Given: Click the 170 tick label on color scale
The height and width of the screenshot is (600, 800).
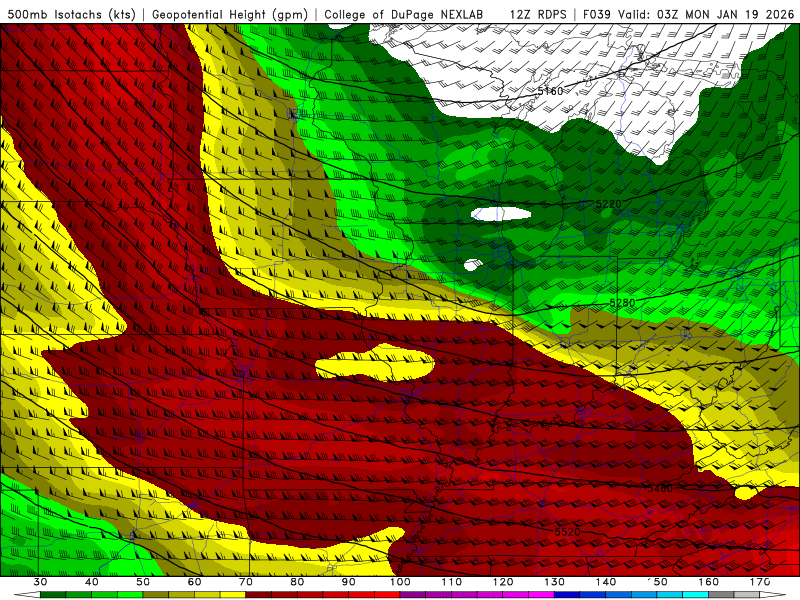Looking at the screenshot, I should pos(760,582).
